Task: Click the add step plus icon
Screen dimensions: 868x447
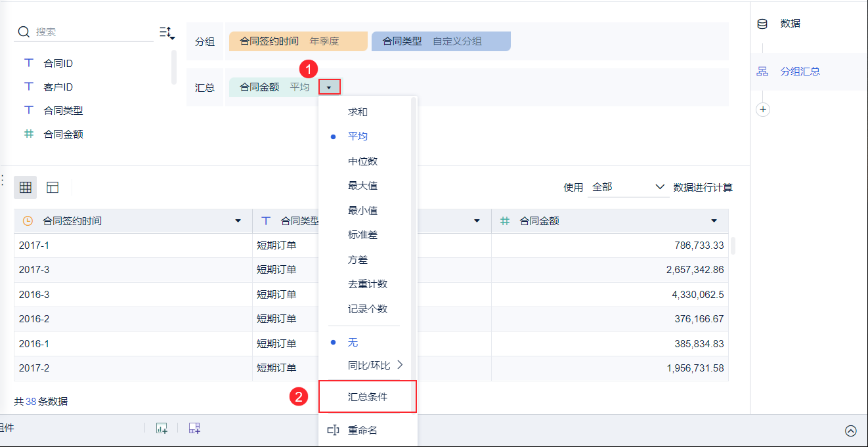Action: [x=763, y=110]
